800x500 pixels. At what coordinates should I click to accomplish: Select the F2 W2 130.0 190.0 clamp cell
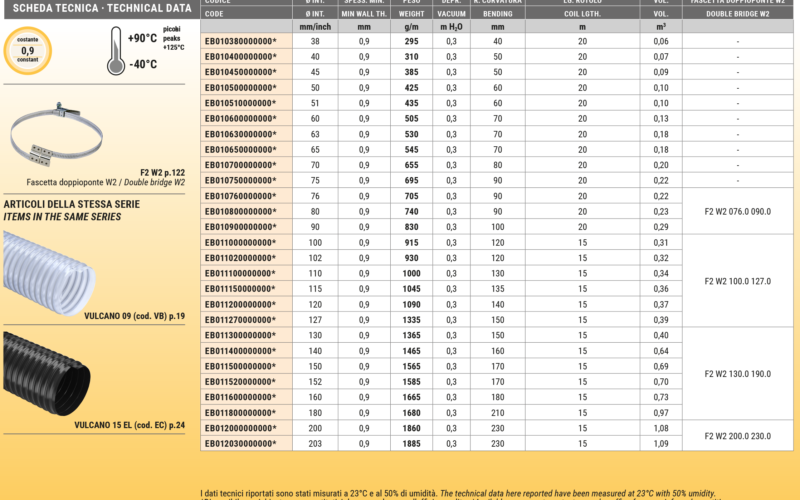point(737,374)
